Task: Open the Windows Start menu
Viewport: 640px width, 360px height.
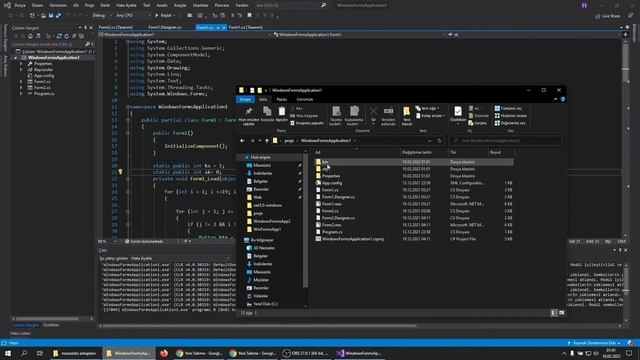Action: click(x=8, y=353)
